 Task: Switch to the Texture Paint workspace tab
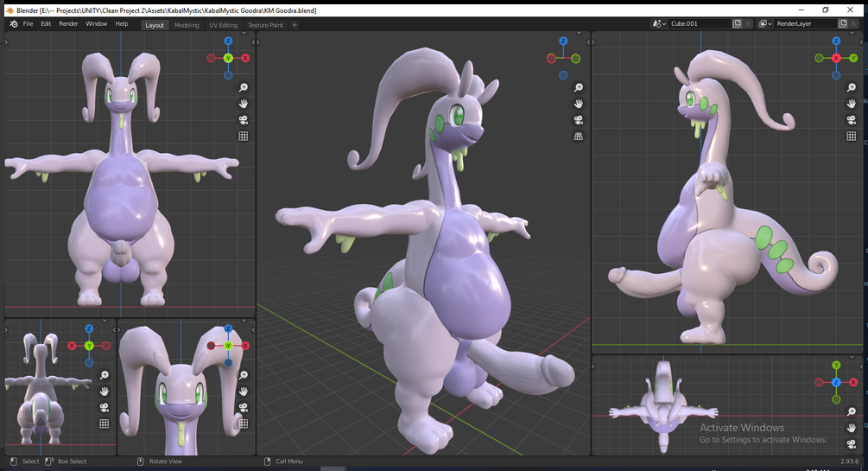(265, 25)
